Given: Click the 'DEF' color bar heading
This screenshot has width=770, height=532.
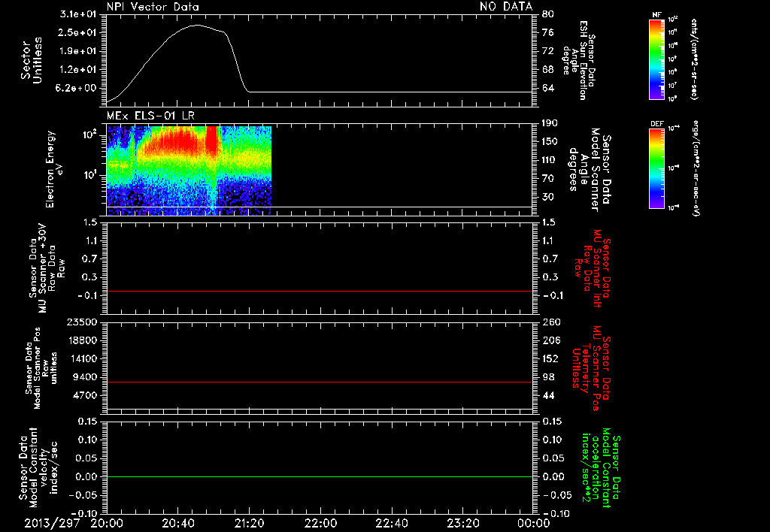Looking at the screenshot, I should click(x=656, y=124).
